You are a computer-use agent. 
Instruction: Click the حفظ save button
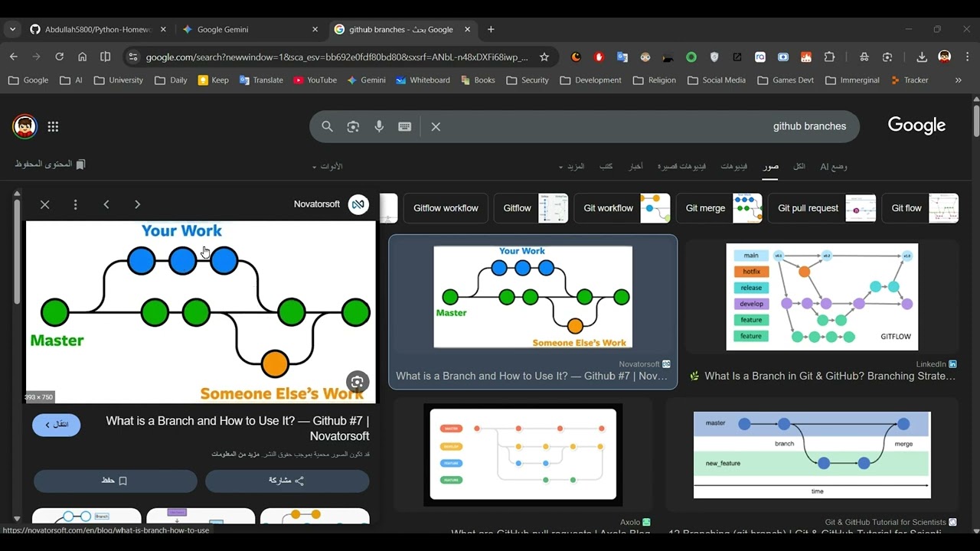tap(115, 481)
